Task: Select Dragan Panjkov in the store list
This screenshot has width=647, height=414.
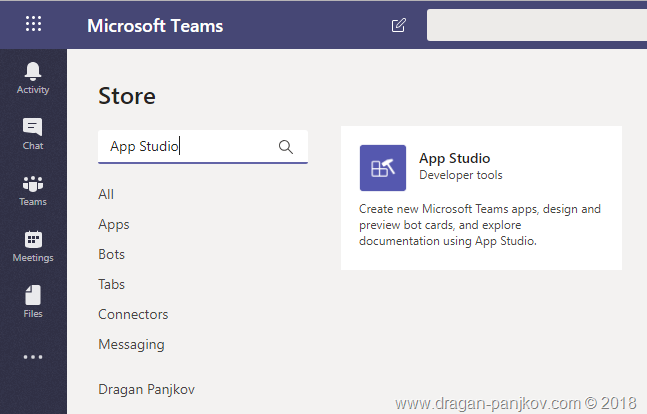Action: [148, 388]
